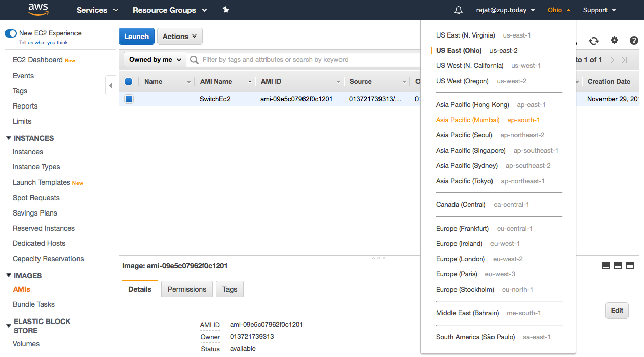Go to Volumes in sidebar
644x357 pixels.
pos(26,344)
